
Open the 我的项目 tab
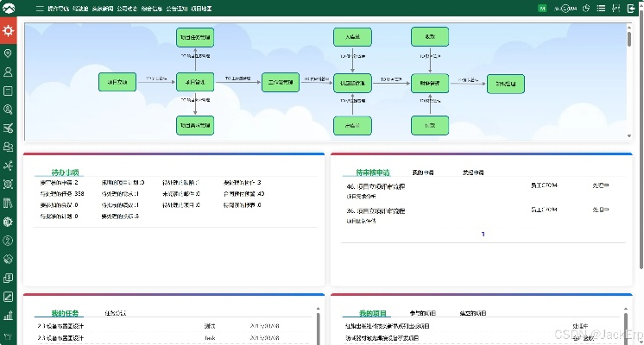pyautogui.click(x=374, y=313)
